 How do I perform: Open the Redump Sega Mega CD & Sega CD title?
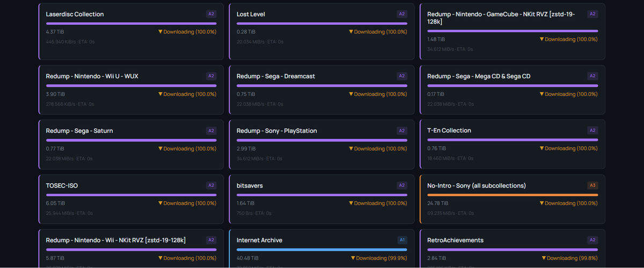(x=479, y=76)
